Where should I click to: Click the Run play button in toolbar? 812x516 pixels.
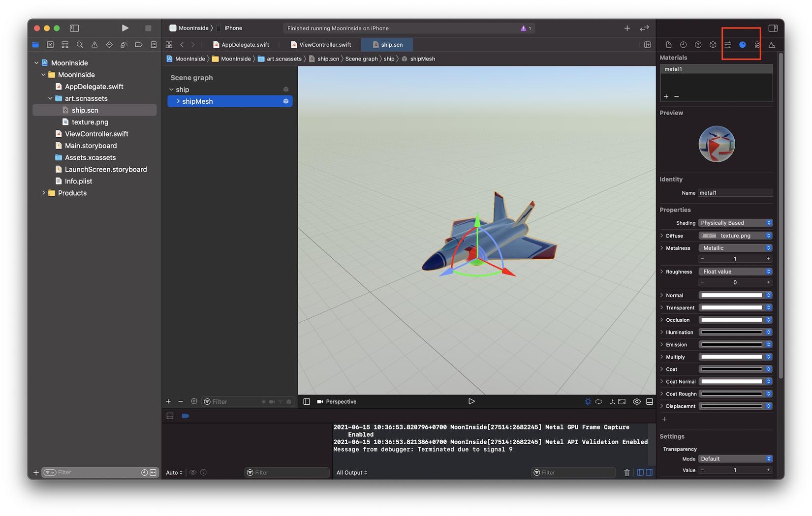(x=125, y=28)
